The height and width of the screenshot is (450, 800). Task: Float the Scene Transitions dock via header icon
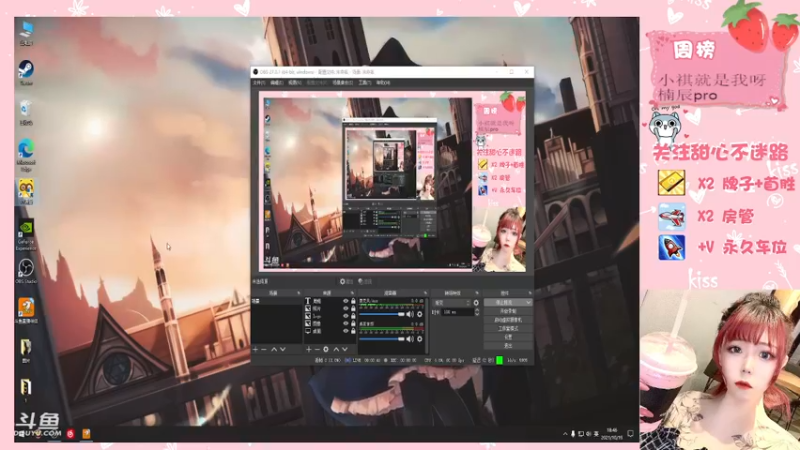[477, 293]
